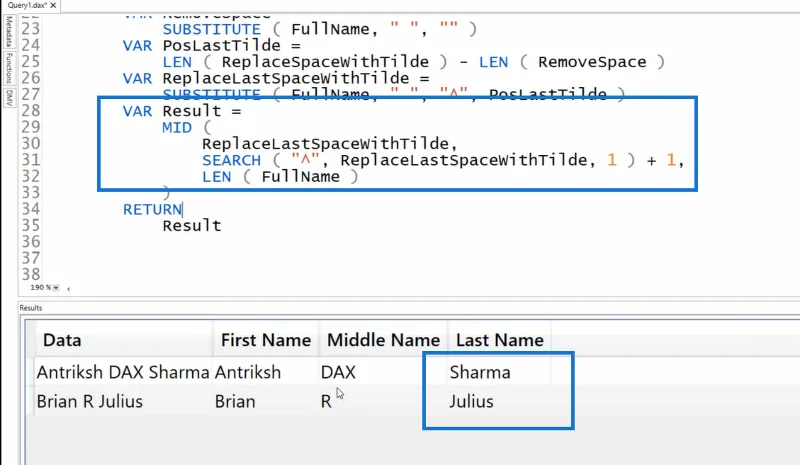
Task: Click the editor horizontal scroll left arrow
Action: 68,288
